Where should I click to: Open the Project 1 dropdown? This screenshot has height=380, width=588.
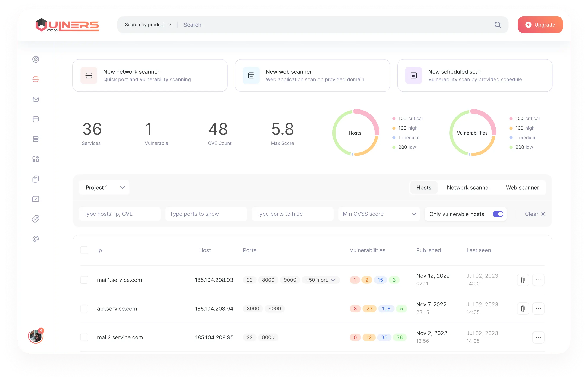pos(104,188)
